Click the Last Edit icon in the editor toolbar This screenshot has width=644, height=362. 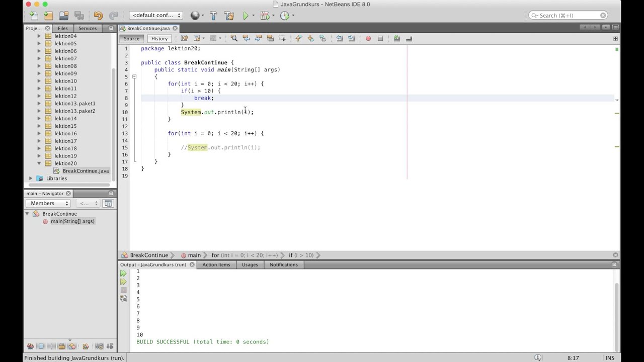point(184,38)
